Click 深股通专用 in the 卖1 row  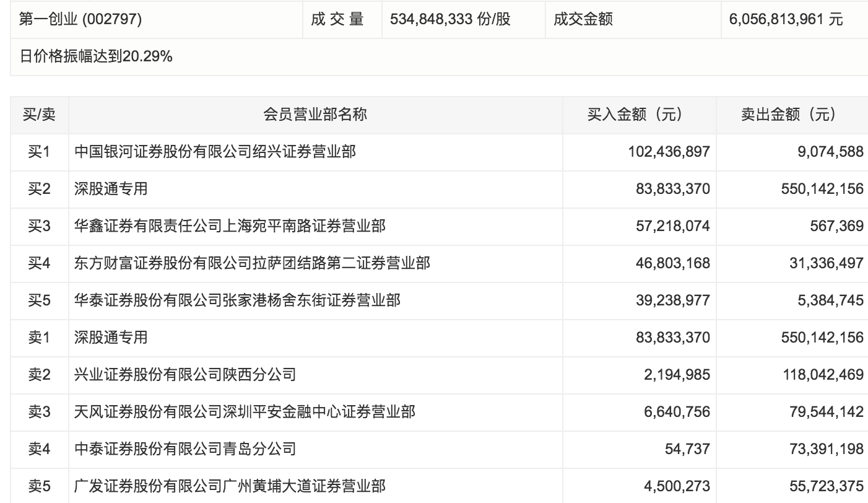click(x=111, y=338)
